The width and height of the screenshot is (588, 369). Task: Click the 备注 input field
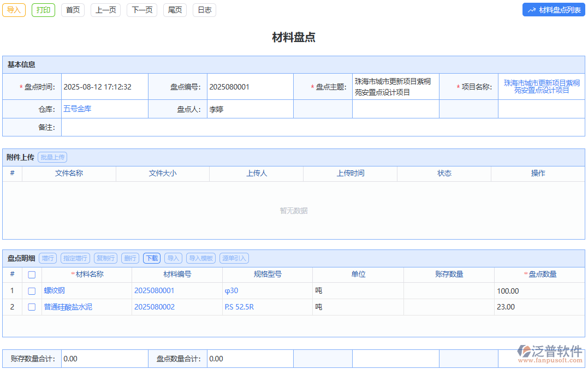pos(218,127)
